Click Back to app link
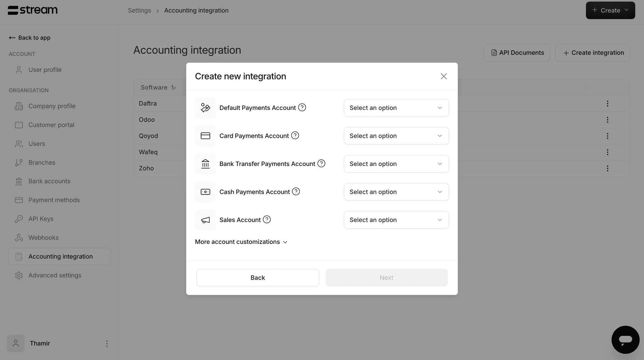Viewport: 644px width, 360px height. click(30, 38)
